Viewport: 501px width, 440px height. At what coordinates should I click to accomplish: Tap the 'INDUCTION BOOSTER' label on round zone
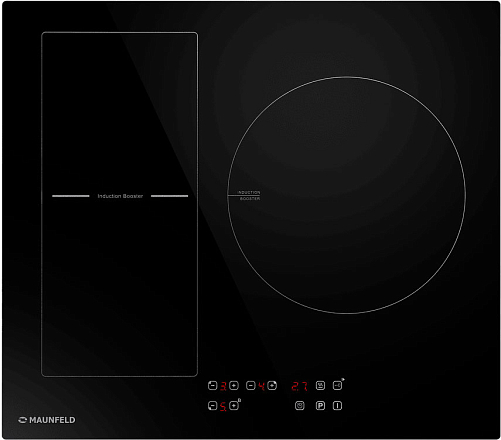pos(249,196)
